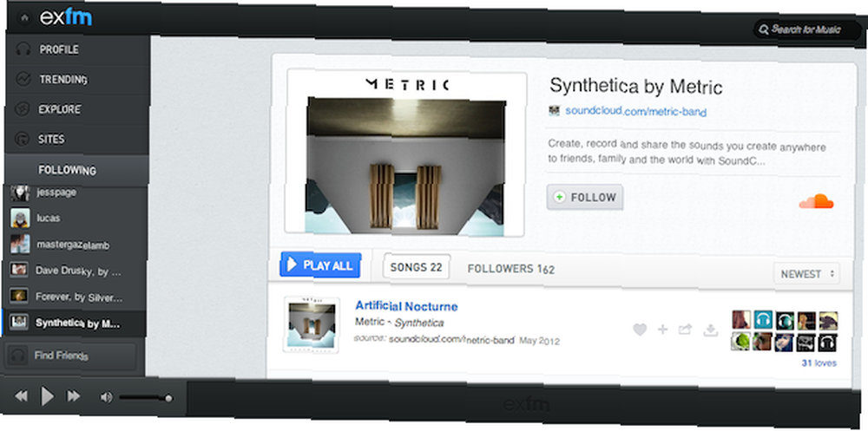Viewport: 868px width, 431px height.
Task: Click the plus icon beside Artificial Nocturne
Action: click(662, 330)
